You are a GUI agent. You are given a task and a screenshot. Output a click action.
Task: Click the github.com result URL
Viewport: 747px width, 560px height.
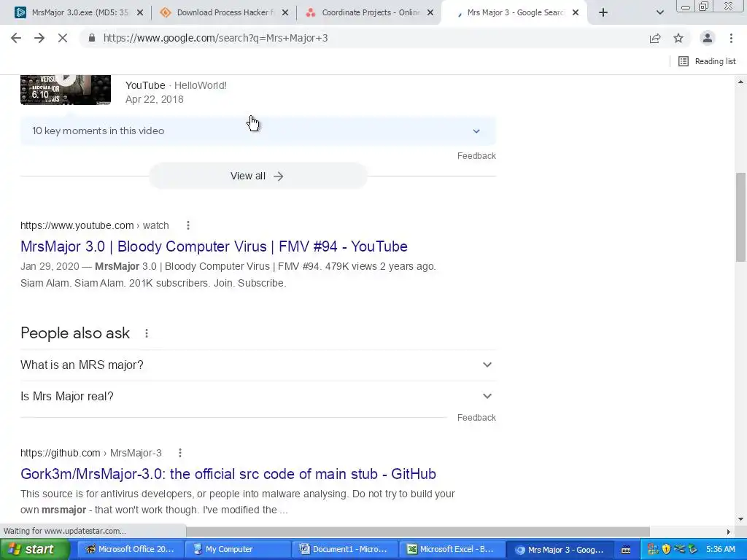pyautogui.click(x=91, y=453)
